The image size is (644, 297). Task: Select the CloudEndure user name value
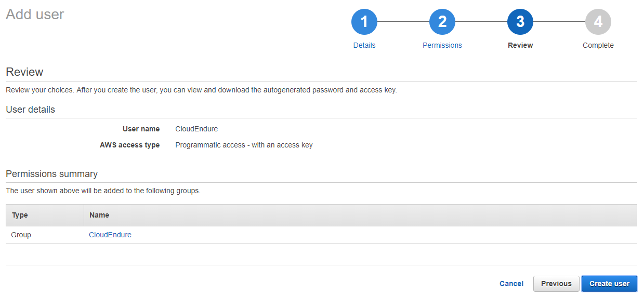click(x=196, y=129)
